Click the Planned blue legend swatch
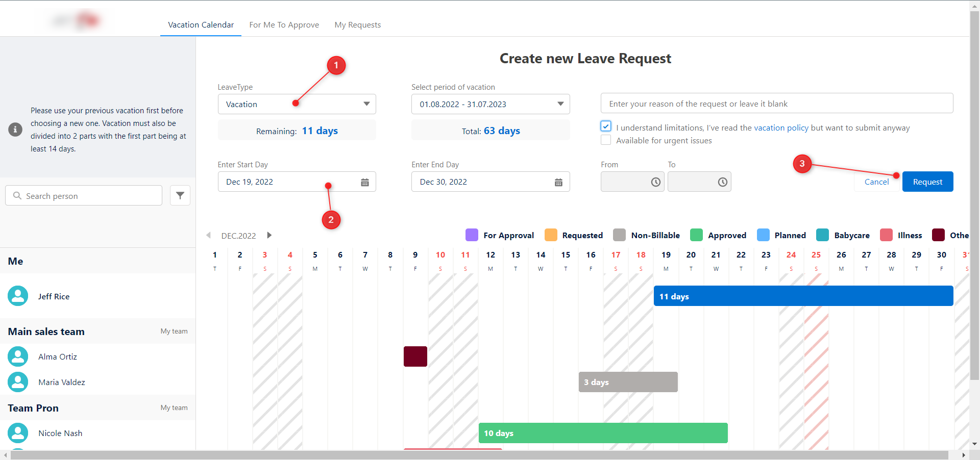Image resolution: width=980 pixels, height=460 pixels. click(763, 235)
